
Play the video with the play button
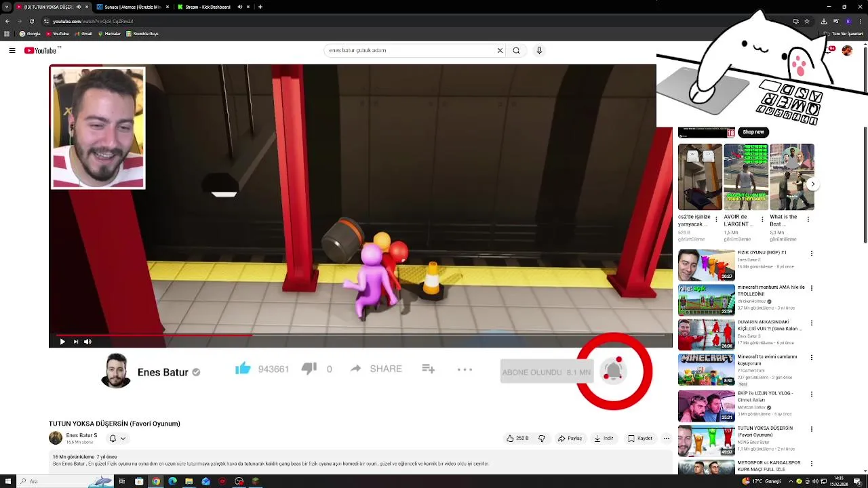pos(62,342)
